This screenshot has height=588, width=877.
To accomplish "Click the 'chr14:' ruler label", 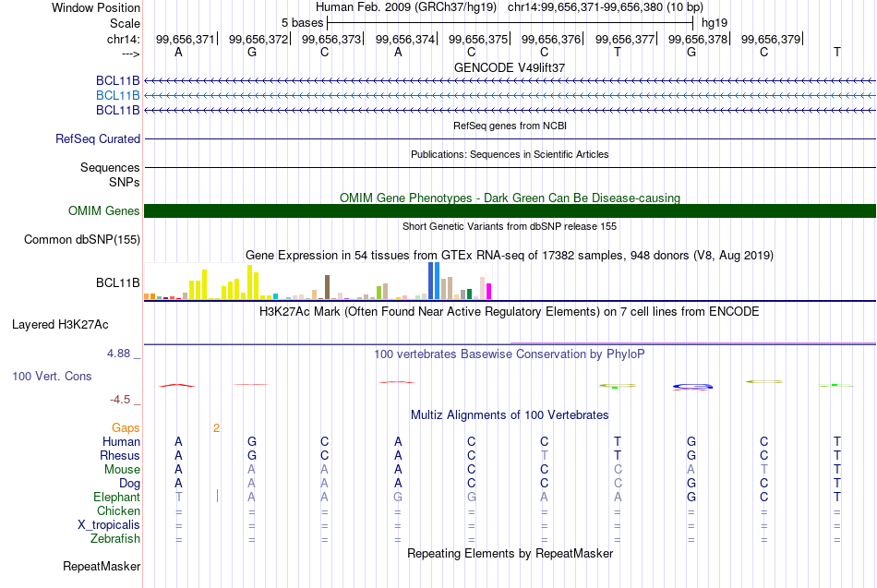I will pos(123,39).
